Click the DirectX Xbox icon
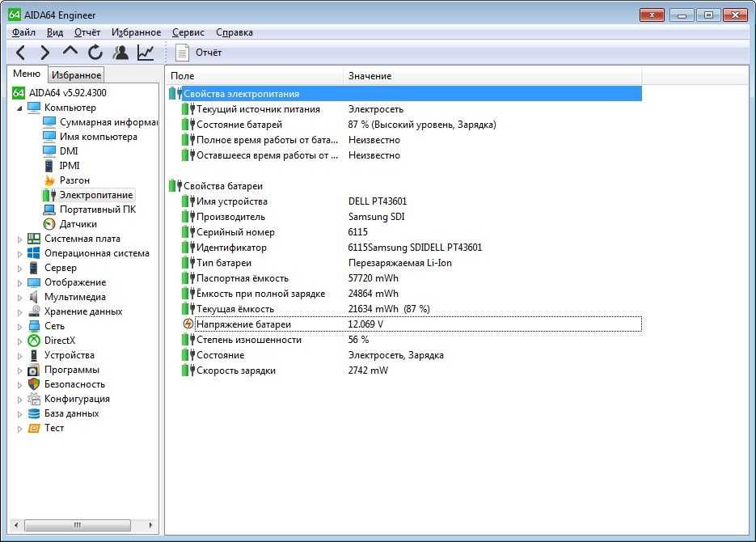Screen dimensions: 756x542 point(34,341)
